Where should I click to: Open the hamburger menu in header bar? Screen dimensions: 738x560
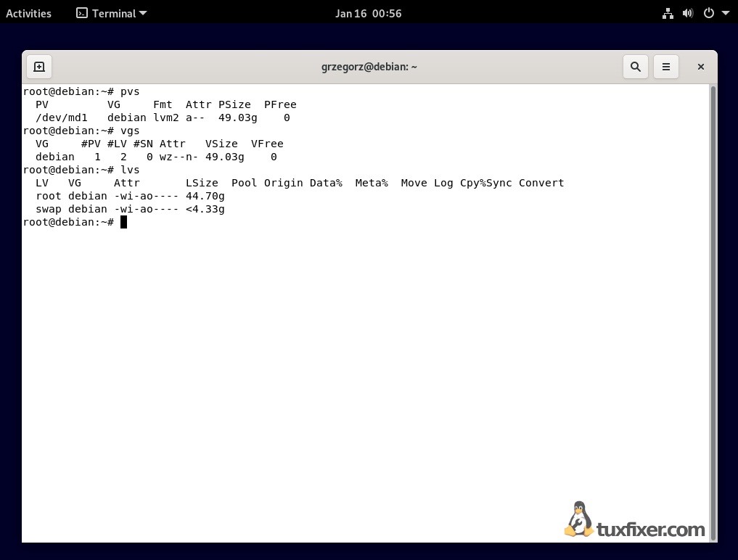pyautogui.click(x=666, y=67)
